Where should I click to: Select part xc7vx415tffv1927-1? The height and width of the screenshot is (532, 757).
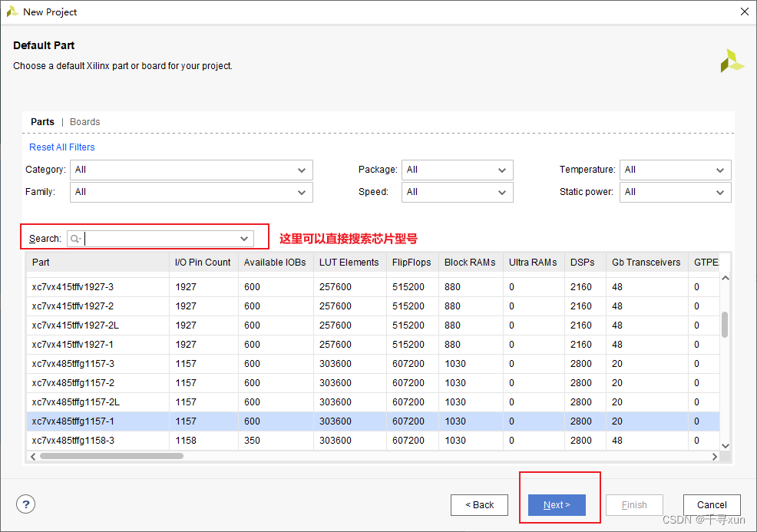point(372,345)
